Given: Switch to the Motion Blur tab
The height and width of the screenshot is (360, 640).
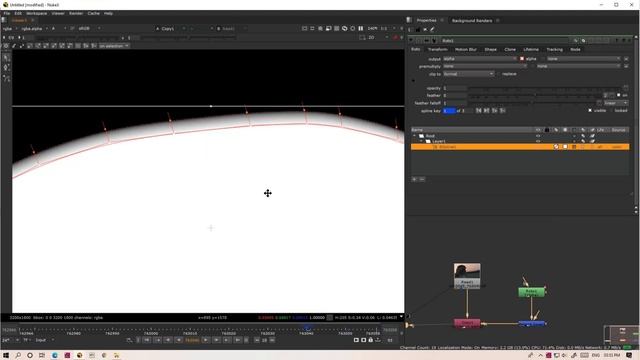Looking at the screenshot, I should 466,49.
